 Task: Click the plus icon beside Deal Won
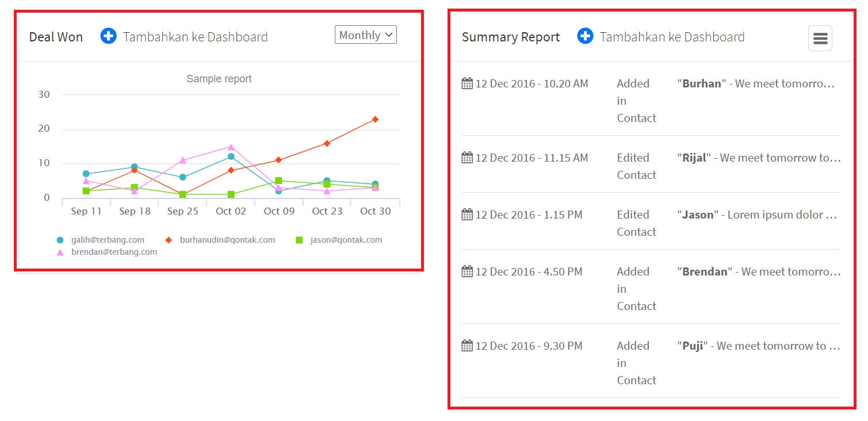pos(108,36)
